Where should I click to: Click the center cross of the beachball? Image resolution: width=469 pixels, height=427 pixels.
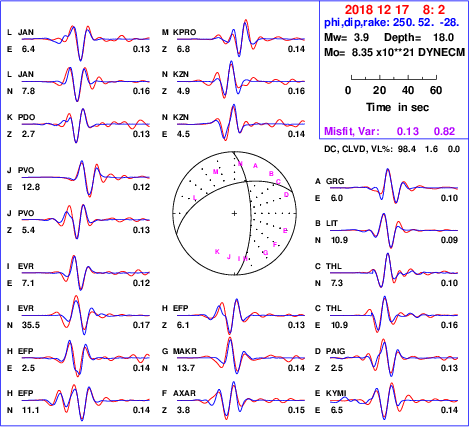234,213
